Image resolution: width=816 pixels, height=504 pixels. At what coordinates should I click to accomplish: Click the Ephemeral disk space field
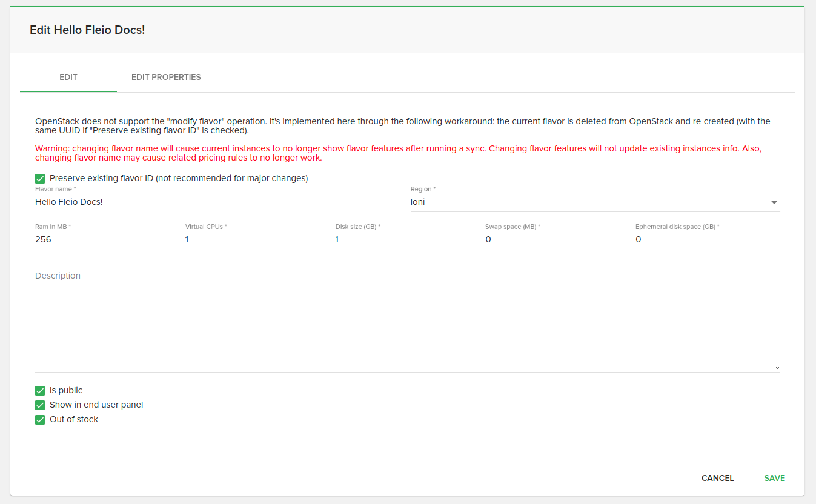(707, 240)
